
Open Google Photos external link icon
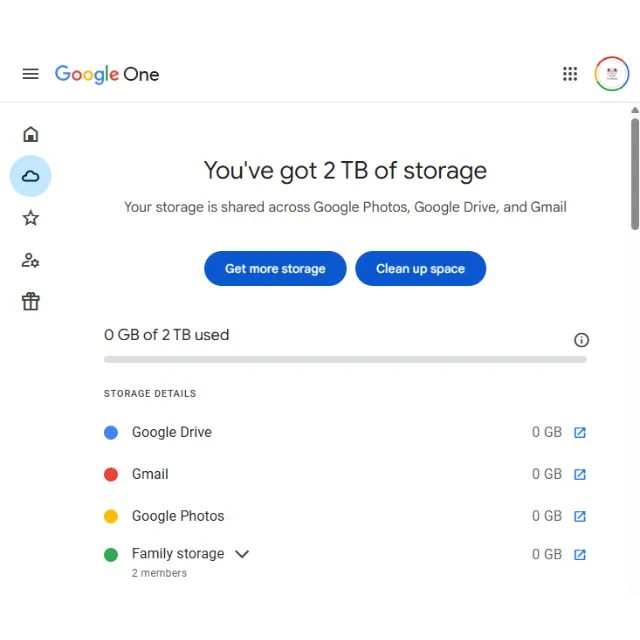[580, 517]
